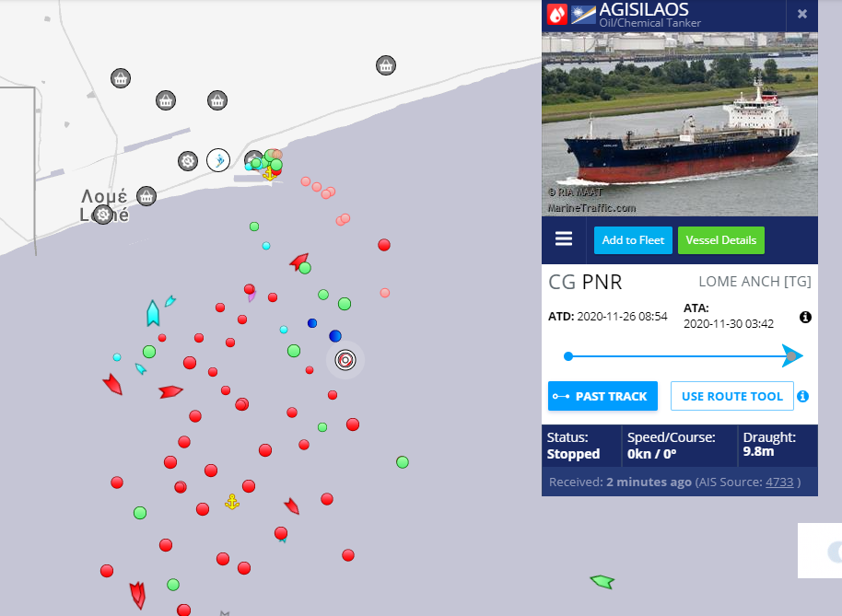Select the purple vessel marker on map
Viewport: 842px width, 616px height.
point(251,296)
